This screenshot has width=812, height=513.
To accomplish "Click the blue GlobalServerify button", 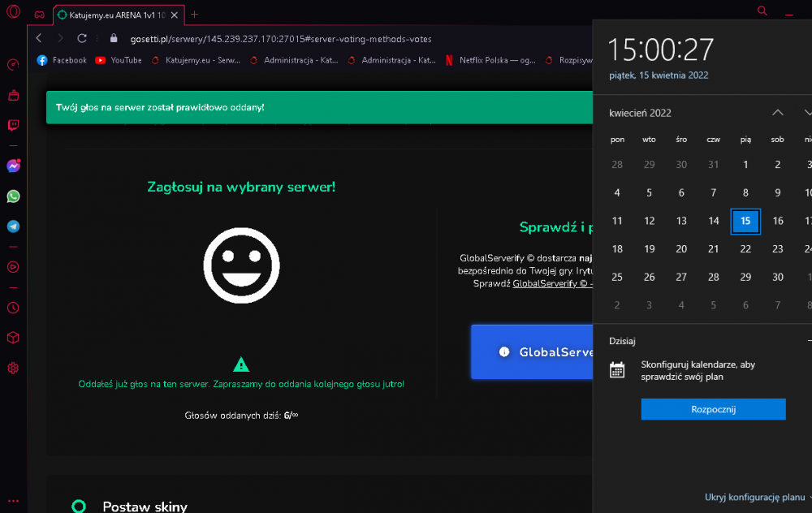I will click(x=532, y=352).
